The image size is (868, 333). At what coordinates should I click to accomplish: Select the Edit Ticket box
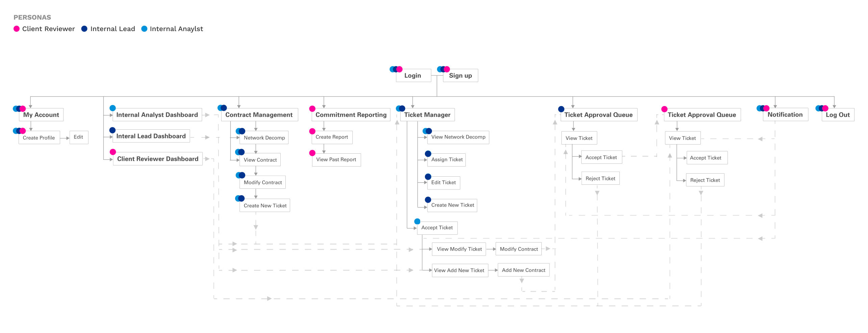coord(443,182)
